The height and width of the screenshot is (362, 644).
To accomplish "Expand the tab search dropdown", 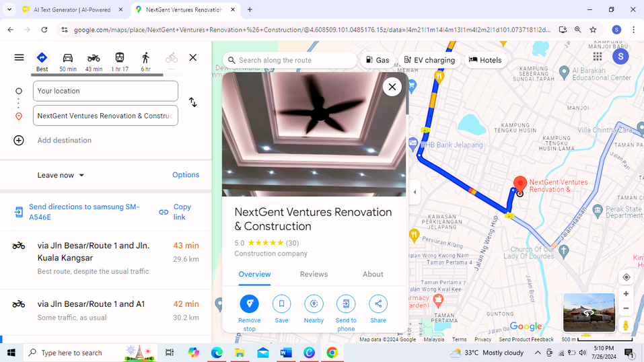I will (x=9, y=9).
